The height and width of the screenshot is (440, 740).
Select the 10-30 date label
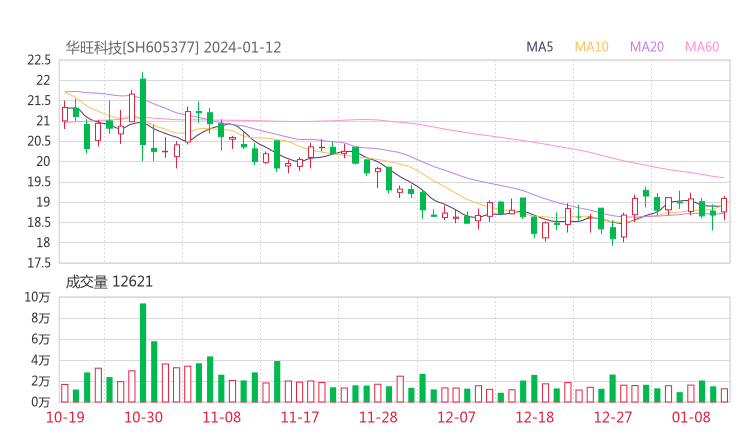pyautogui.click(x=143, y=417)
